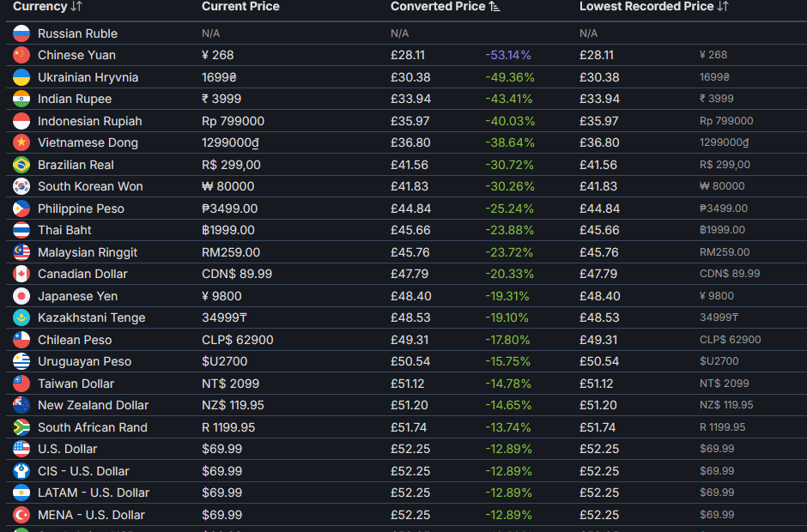Click the -23.88% value for Thai Baht
This screenshot has width=807, height=532.
(509, 230)
